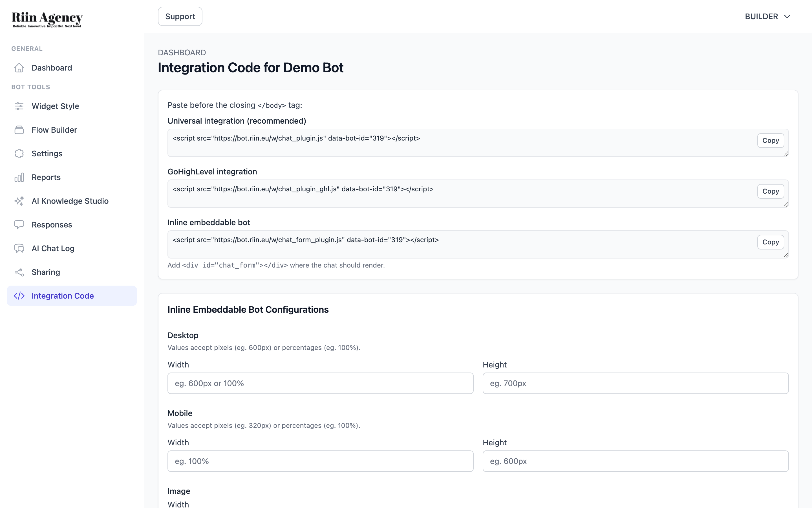Click the Desktop Height input field
This screenshot has height=508, width=812.
(636, 383)
